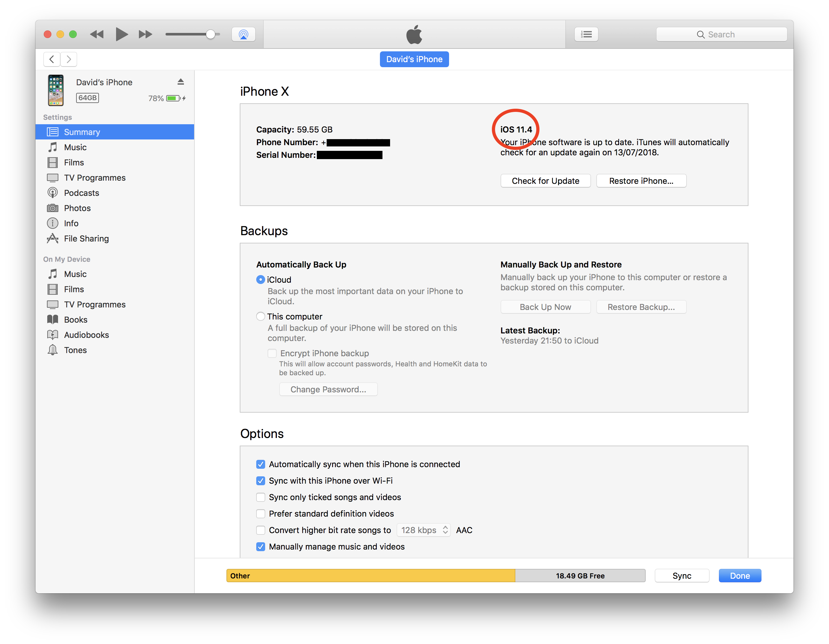Click the Done button
The image size is (829, 644).
click(x=740, y=576)
